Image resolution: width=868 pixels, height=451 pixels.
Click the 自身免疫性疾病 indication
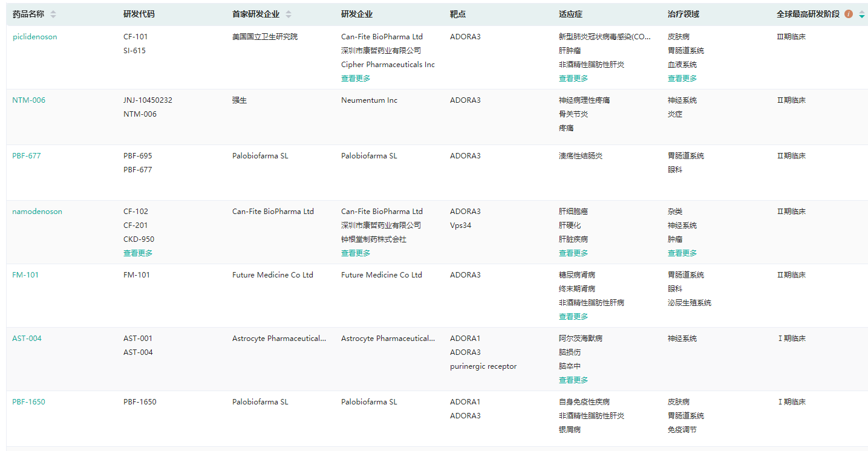pyautogui.click(x=584, y=402)
